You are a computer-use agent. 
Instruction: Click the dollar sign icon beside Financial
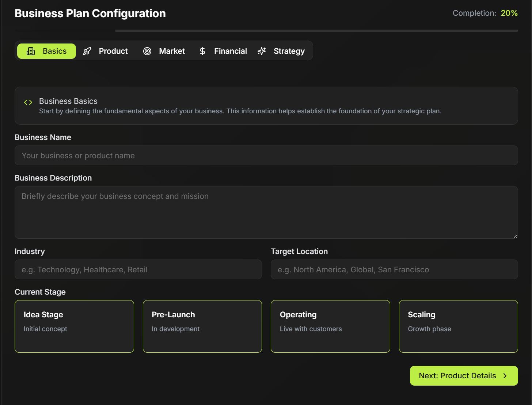click(202, 51)
